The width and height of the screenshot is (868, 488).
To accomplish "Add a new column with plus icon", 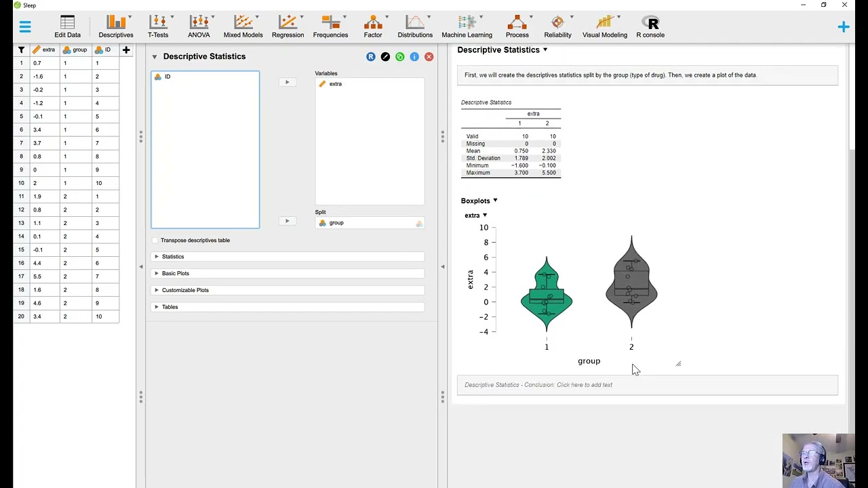I will click(x=125, y=49).
